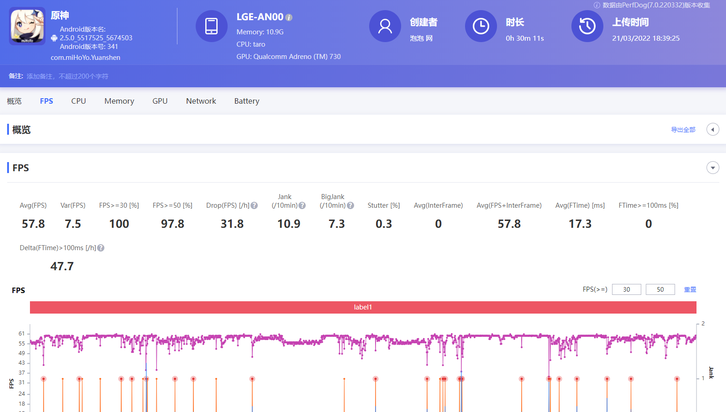
Task: Switch to the CPU tab
Action: click(78, 101)
